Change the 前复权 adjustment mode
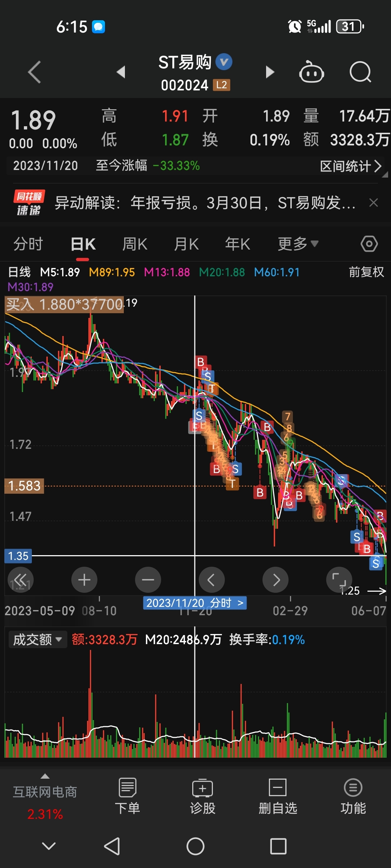 (366, 272)
